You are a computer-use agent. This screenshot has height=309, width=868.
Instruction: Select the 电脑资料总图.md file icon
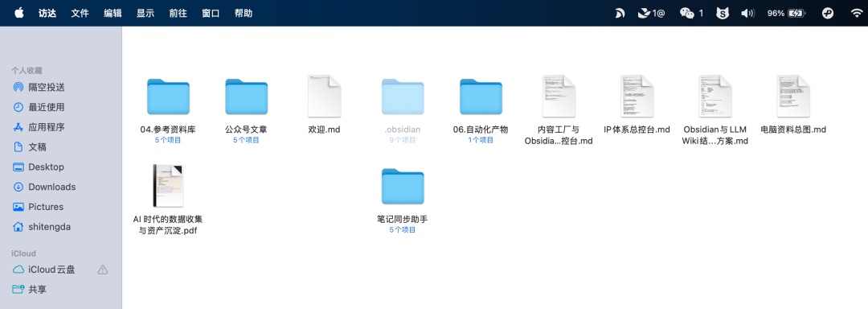coord(793,97)
